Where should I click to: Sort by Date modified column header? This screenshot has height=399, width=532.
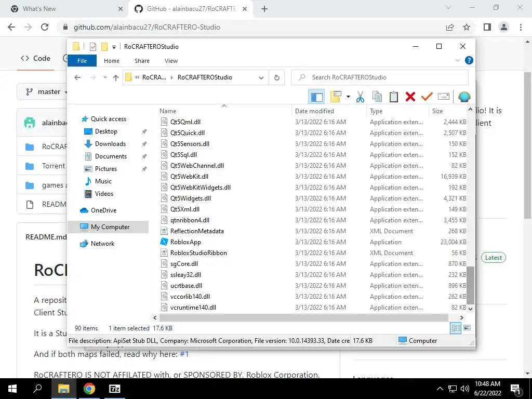(314, 111)
